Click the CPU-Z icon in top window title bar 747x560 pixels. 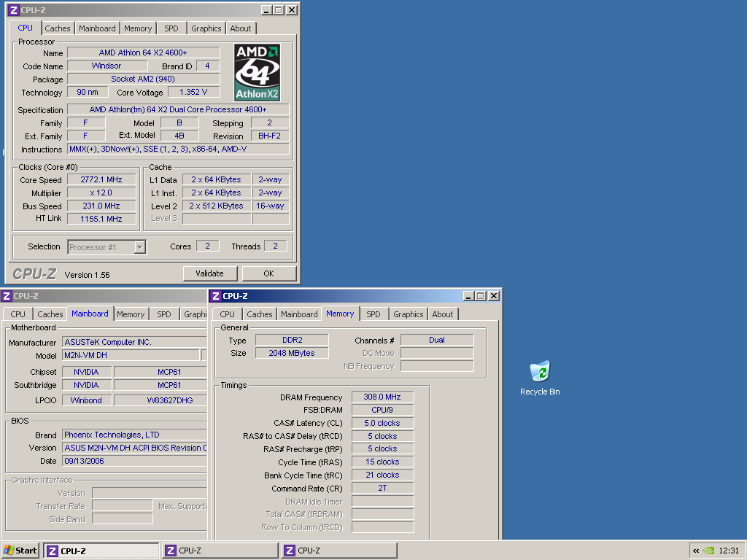click(x=14, y=10)
